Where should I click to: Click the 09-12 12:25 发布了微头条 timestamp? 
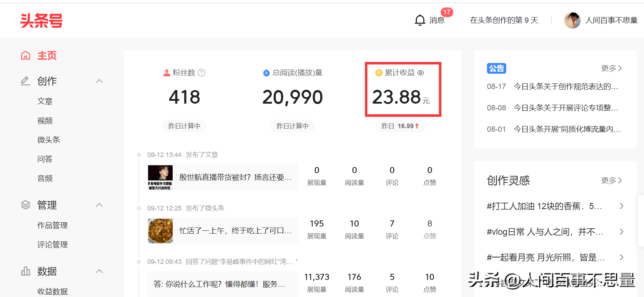click(186, 208)
